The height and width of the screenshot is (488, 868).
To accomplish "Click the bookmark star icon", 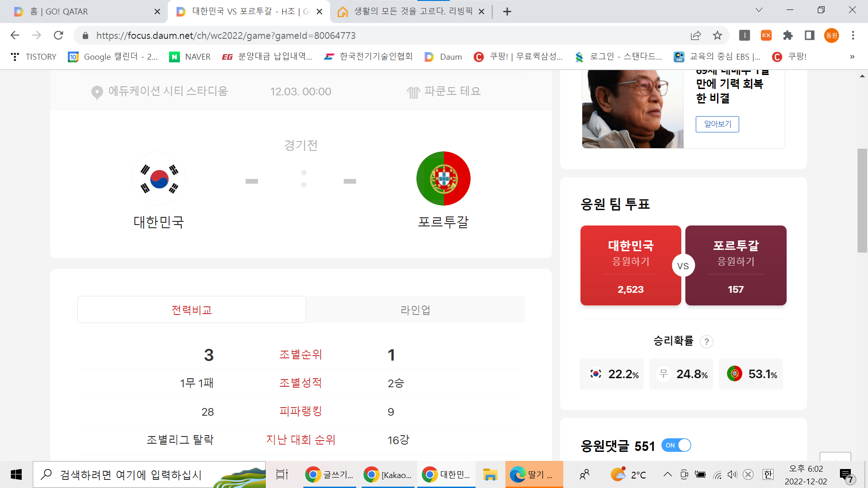I will click(x=717, y=35).
